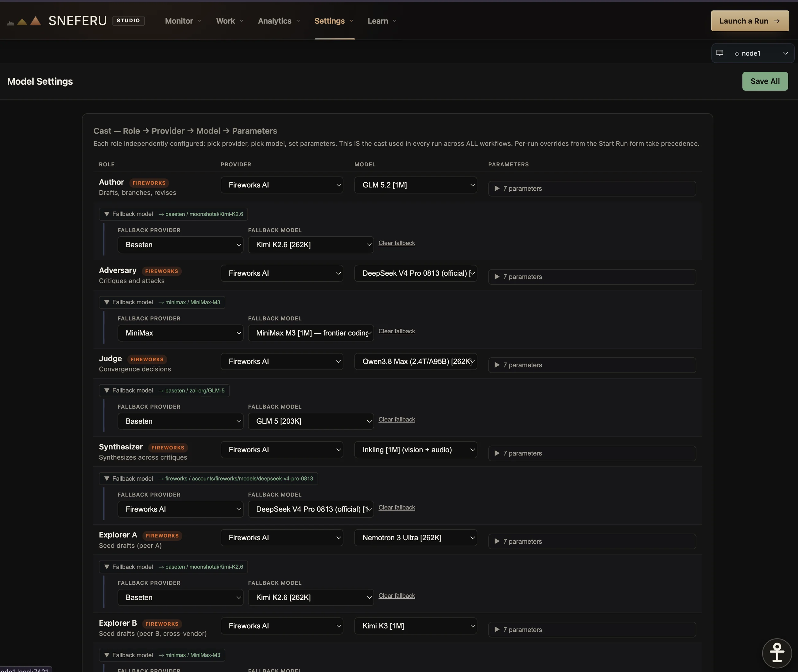Image resolution: width=798 pixels, height=672 pixels.
Task: Open the accessibility widget button
Action: coord(777,653)
